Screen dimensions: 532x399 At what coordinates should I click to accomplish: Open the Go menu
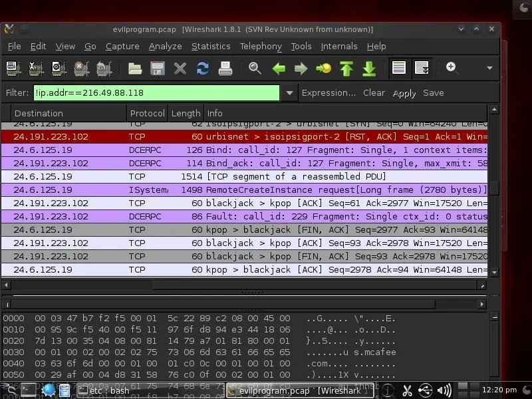pyautogui.click(x=90, y=46)
